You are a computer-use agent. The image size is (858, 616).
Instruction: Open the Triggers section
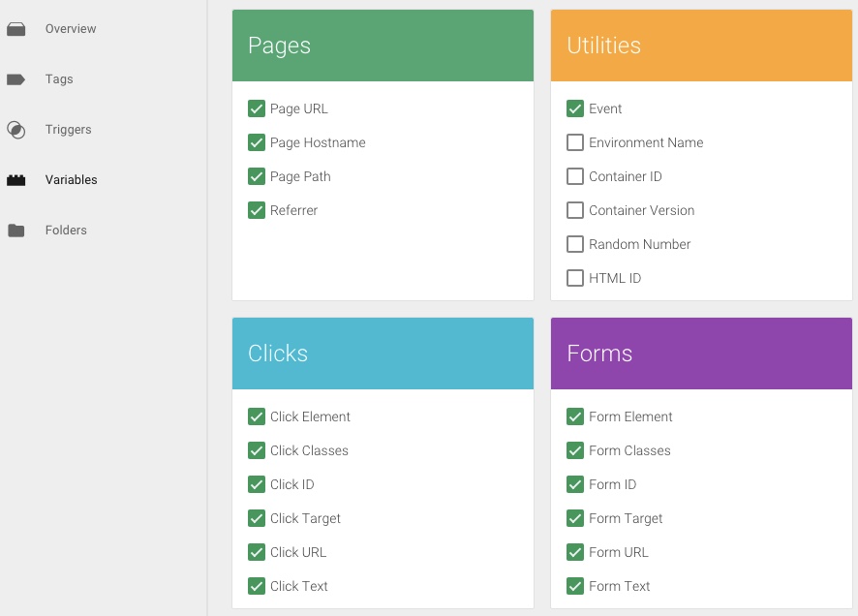pyautogui.click(x=69, y=130)
